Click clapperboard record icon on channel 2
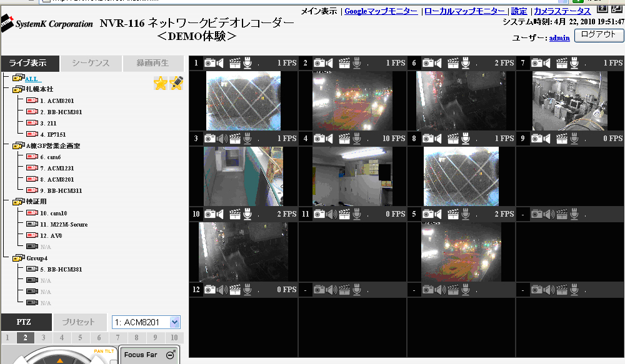 pyautogui.click(x=344, y=63)
